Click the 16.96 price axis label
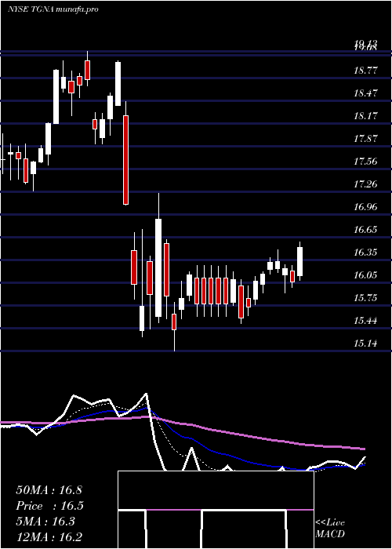392x549 pixels. tap(365, 207)
